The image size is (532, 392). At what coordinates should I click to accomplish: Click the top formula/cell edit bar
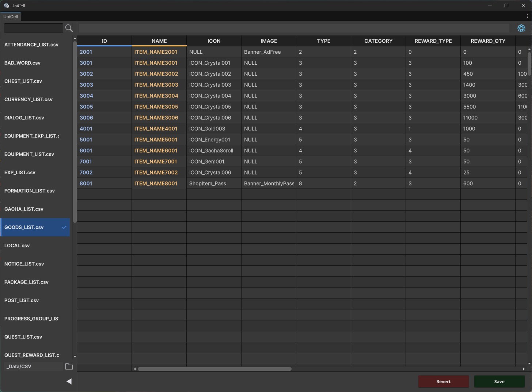tap(294, 28)
